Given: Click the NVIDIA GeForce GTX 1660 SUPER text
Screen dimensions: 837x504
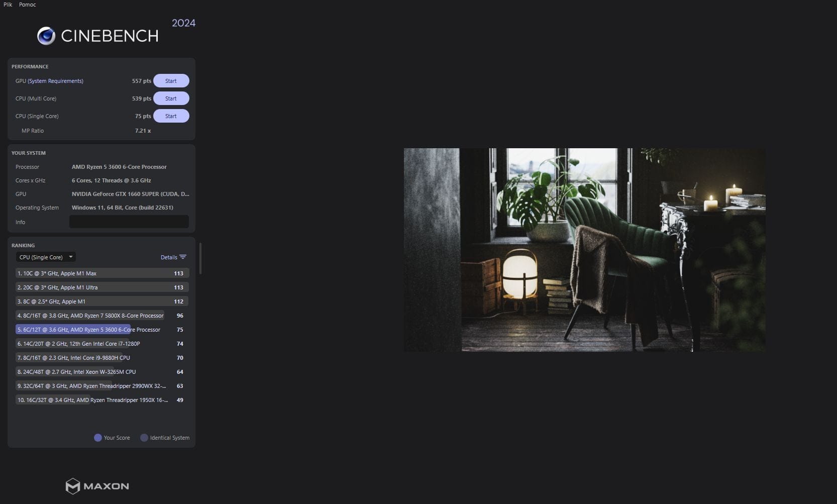Looking at the screenshot, I should coord(131,194).
